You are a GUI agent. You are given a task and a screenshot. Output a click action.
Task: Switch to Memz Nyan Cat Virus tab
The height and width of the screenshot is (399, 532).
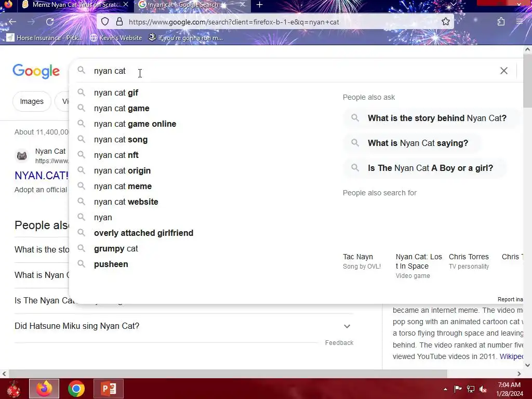tap(76, 5)
